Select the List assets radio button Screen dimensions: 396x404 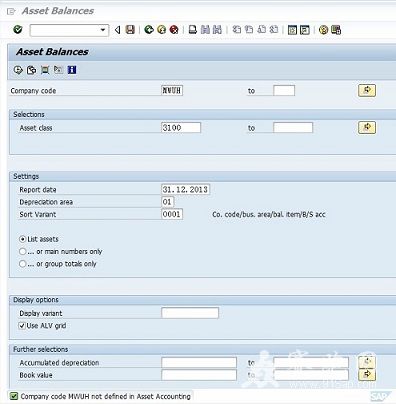click(x=22, y=239)
